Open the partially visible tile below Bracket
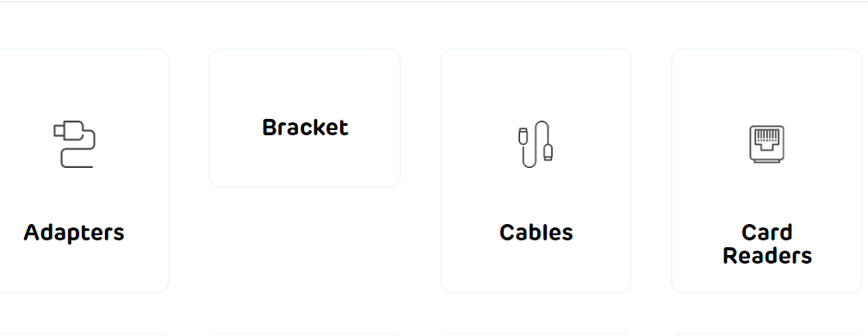868x336 pixels. pos(305,334)
